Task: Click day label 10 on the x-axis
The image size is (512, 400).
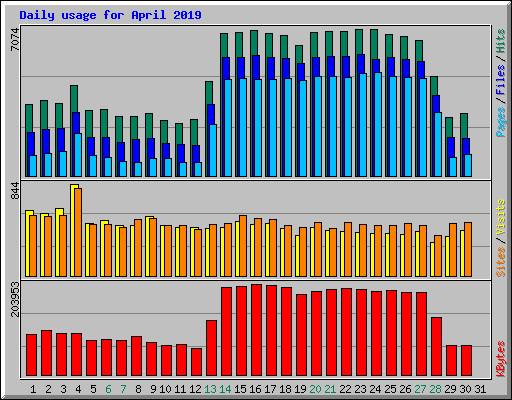Action: coord(165,389)
